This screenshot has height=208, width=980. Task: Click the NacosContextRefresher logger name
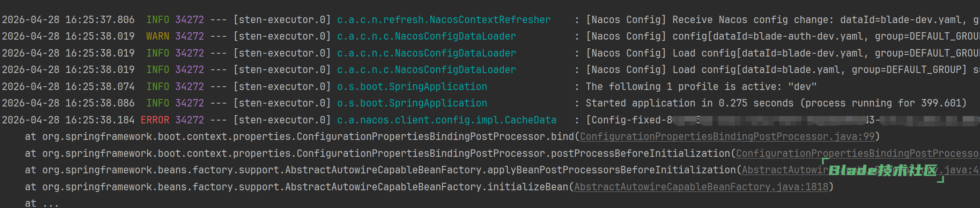tap(444, 20)
